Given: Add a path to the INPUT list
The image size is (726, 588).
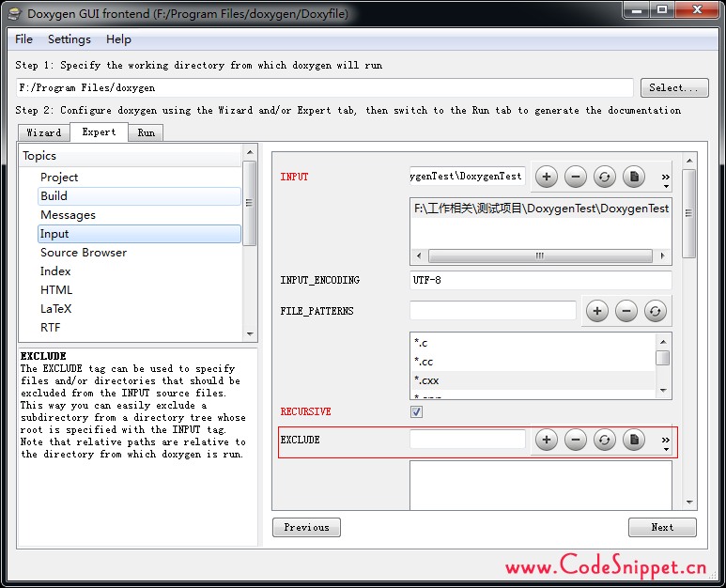Looking at the screenshot, I should pos(547,177).
